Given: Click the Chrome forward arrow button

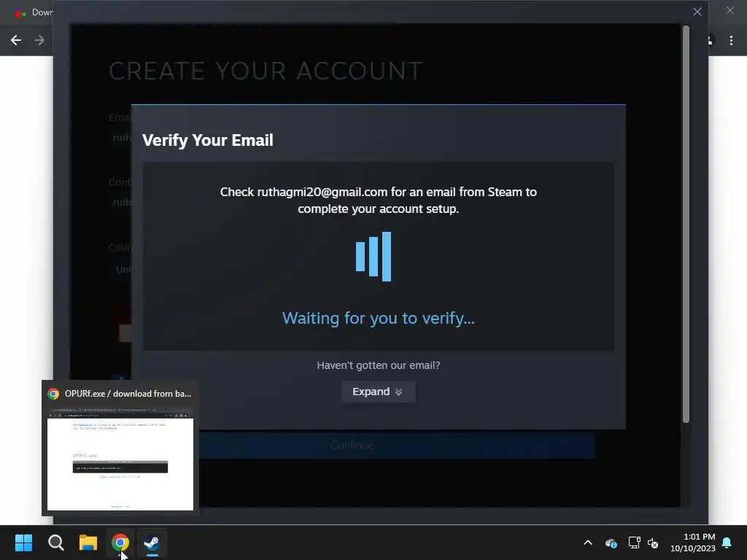Looking at the screenshot, I should 39,40.
